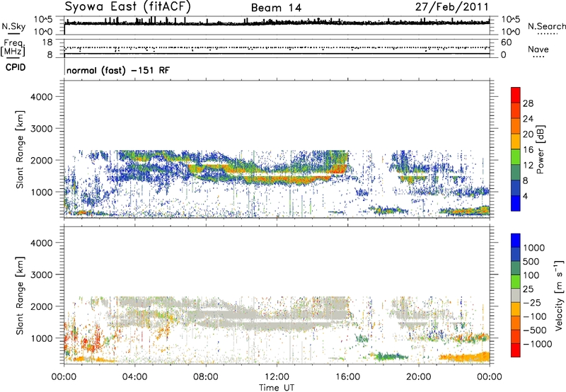Click the bottom red Velocity color bar segment

[x=516, y=350]
